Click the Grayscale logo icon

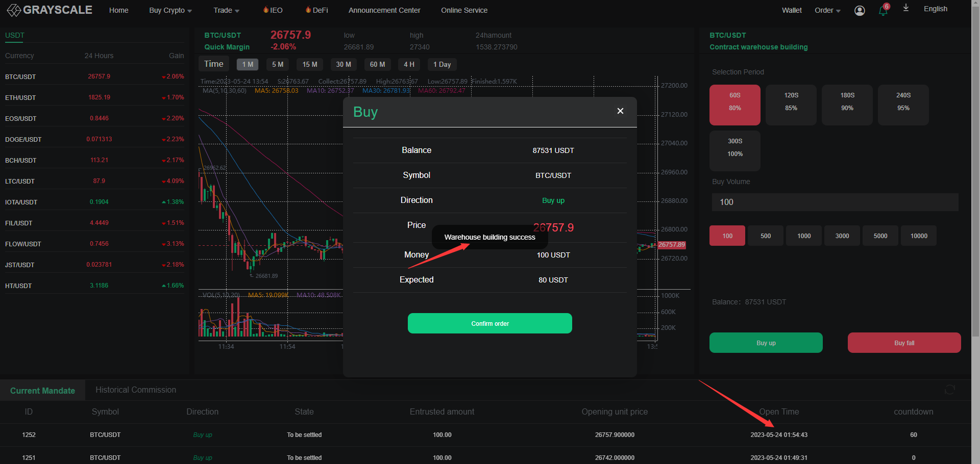pyautogui.click(x=14, y=10)
